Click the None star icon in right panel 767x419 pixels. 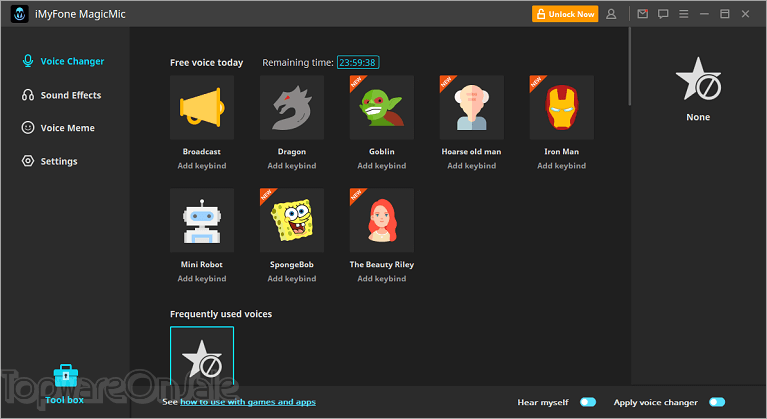[x=698, y=79]
